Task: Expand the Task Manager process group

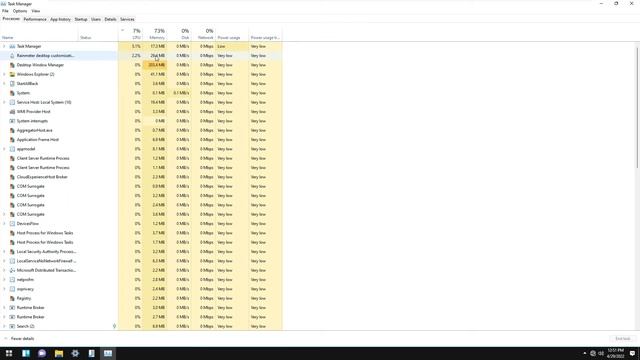Action: coord(4,47)
